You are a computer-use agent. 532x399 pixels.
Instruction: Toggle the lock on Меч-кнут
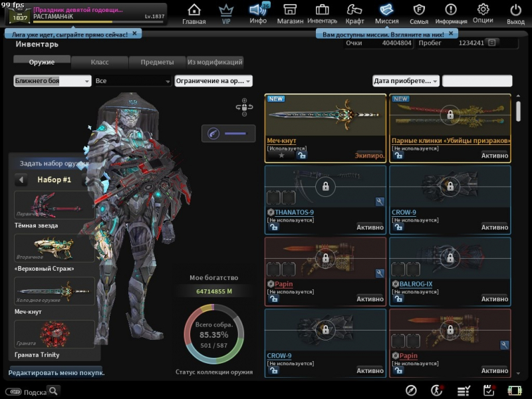point(301,156)
